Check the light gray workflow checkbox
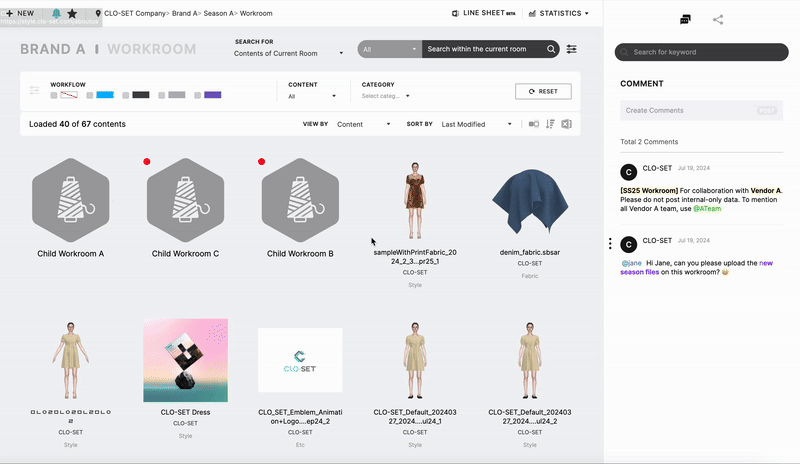 pyautogui.click(x=161, y=95)
